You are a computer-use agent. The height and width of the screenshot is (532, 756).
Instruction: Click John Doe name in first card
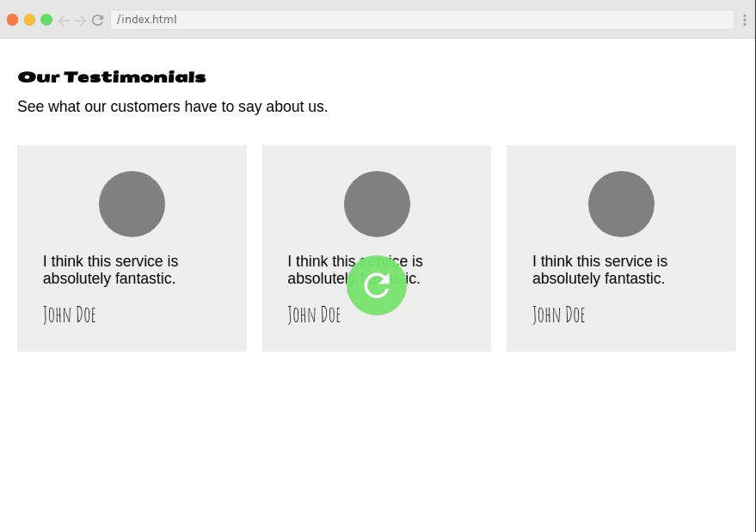[x=70, y=315]
